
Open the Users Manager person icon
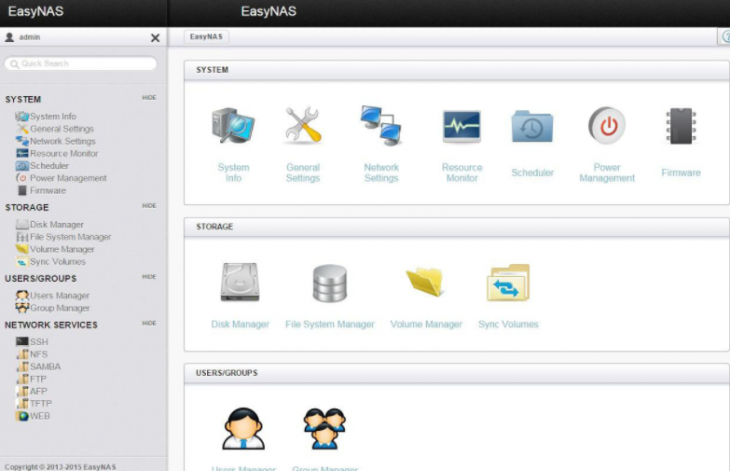(x=243, y=428)
